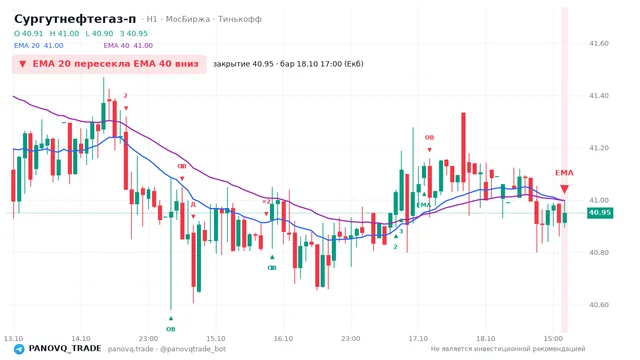Click the 'Сургутнефтегаз-п' ticker title
The height and width of the screenshot is (360, 640).
pyautogui.click(x=75, y=19)
